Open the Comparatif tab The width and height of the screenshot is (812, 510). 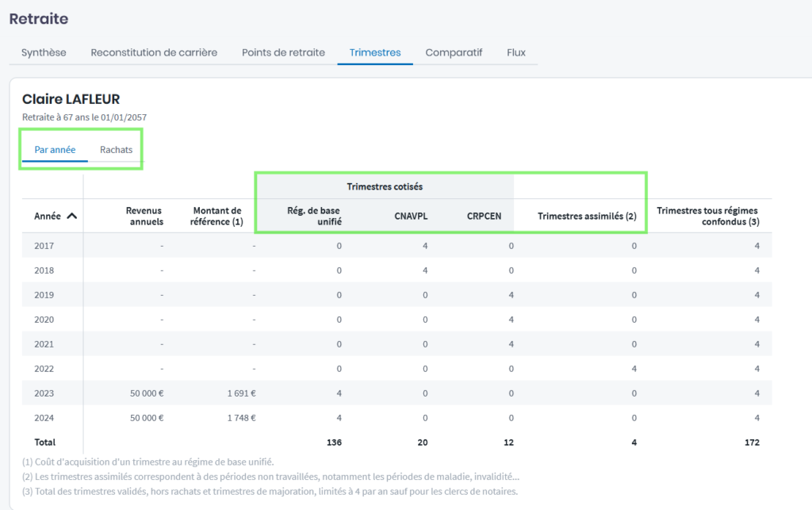point(454,52)
